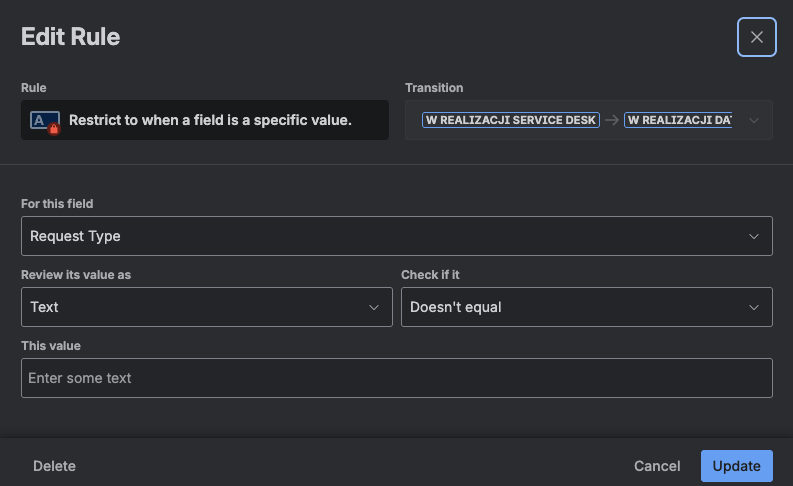The image size is (793, 486).
Task: Click the field restriction rule icon
Action: 44,121
